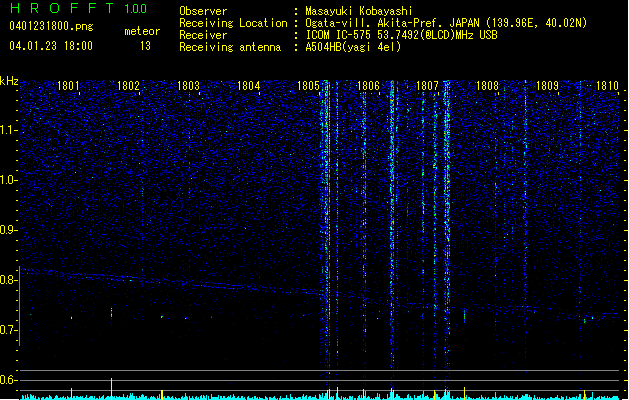629x400 pixels.
Task: Click the 'Receiving antenna' field label
Action: tap(230, 47)
